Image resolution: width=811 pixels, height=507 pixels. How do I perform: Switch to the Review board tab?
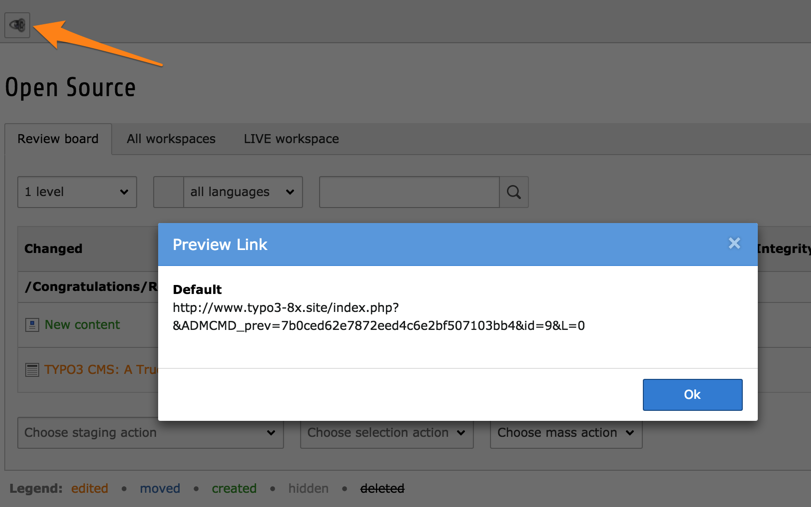pyautogui.click(x=58, y=139)
